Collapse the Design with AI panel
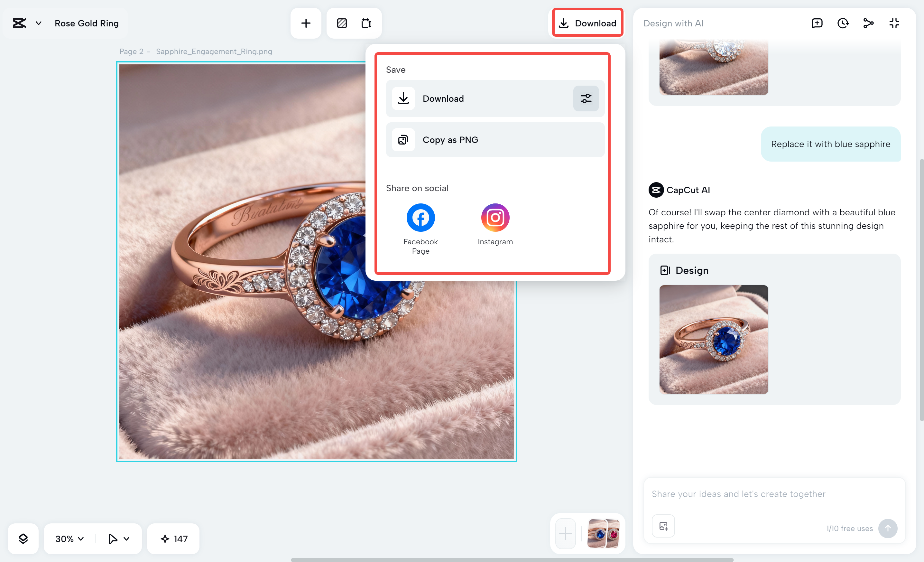This screenshot has width=924, height=562. pyautogui.click(x=894, y=23)
